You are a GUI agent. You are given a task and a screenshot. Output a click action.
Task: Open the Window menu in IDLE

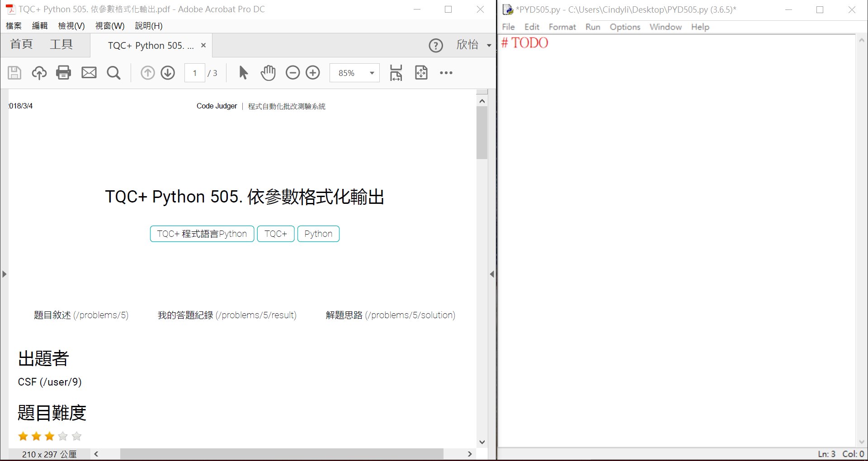click(665, 27)
